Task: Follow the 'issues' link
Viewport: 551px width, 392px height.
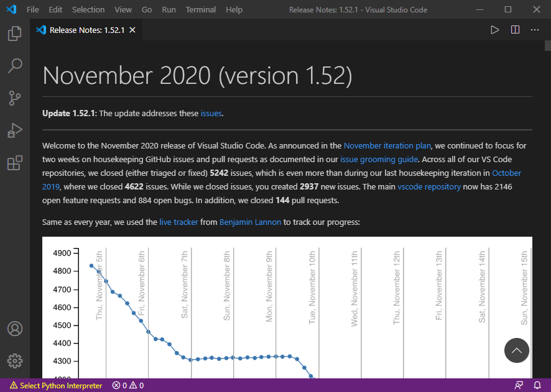Action: click(x=211, y=113)
